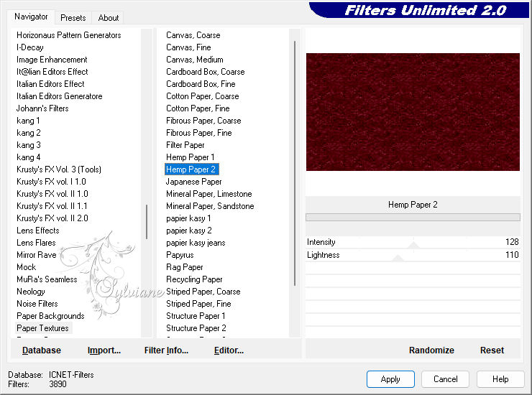532x395 pixels.
Task: Choose Mineral Paper, Limestone filter
Action: (x=209, y=194)
